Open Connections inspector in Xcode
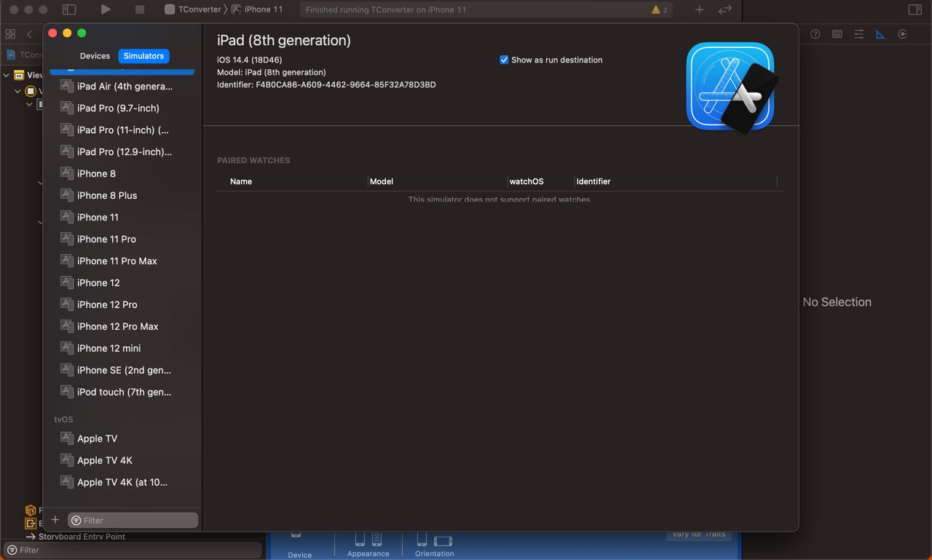The height and width of the screenshot is (560, 932). 902,34
